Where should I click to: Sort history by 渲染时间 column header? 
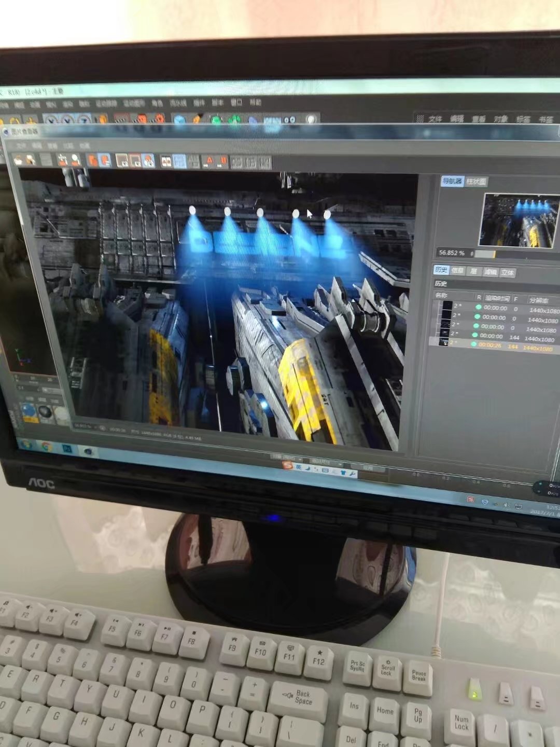click(x=497, y=298)
